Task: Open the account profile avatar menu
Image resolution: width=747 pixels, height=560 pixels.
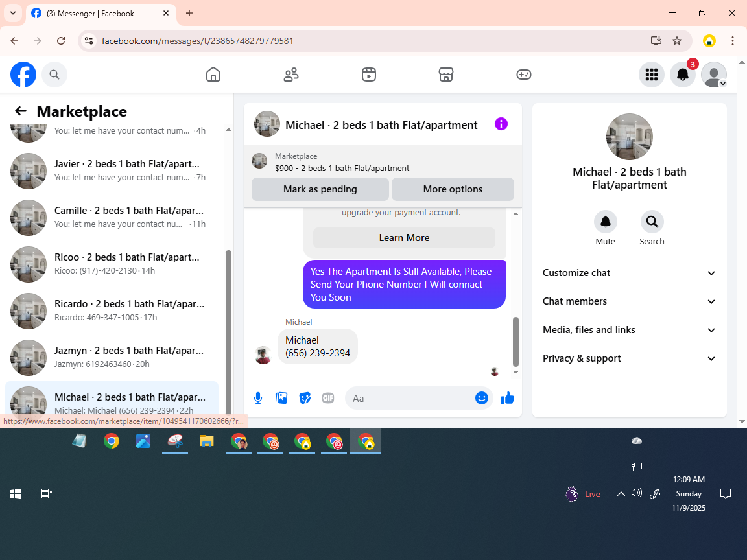Action: [714, 75]
